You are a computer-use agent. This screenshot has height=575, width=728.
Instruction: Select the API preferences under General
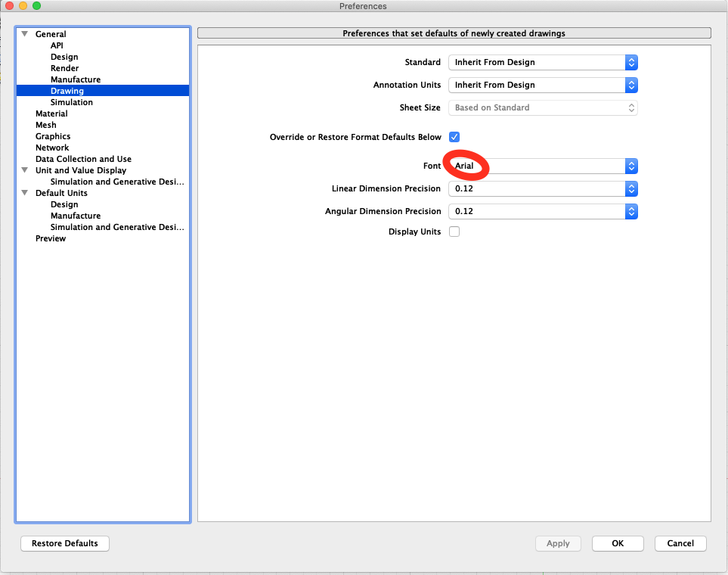57,45
